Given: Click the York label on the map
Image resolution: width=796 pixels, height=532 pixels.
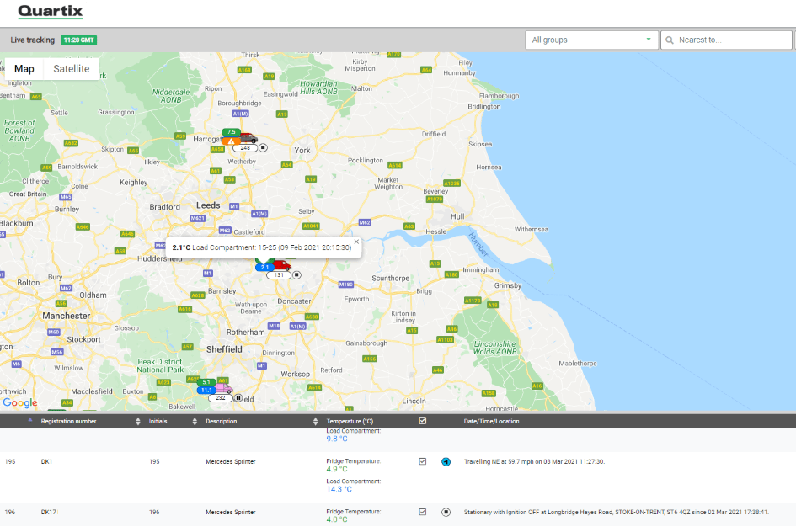Looking at the screenshot, I should click(302, 150).
